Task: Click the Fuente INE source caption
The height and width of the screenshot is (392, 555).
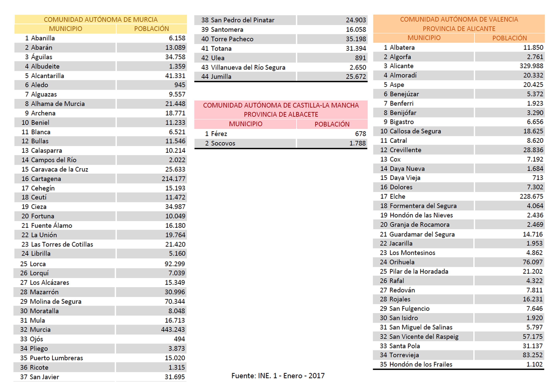Action: coord(278,376)
